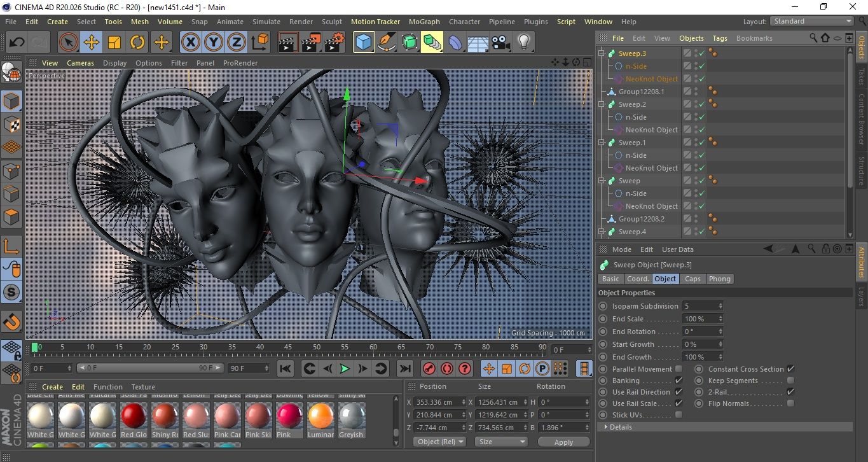Click the Apply button

point(563,442)
